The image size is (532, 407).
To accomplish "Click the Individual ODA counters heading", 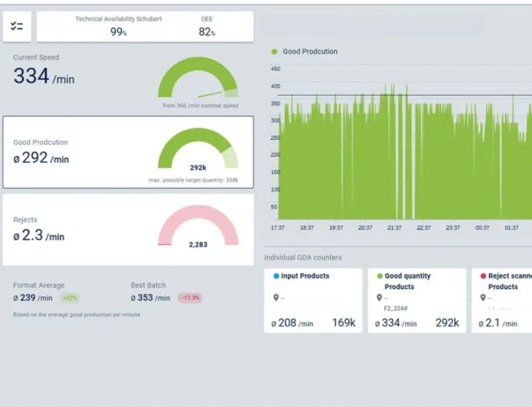I will pos(303,258).
